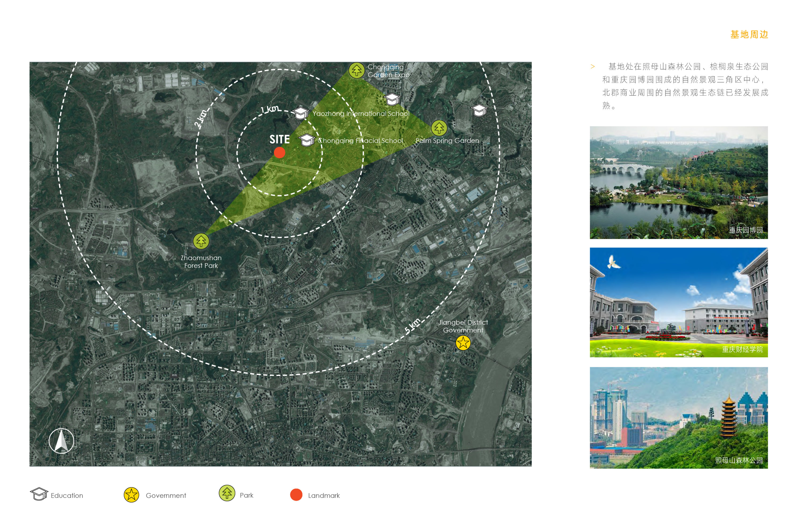Click the Landmark legend red dot

(x=296, y=495)
